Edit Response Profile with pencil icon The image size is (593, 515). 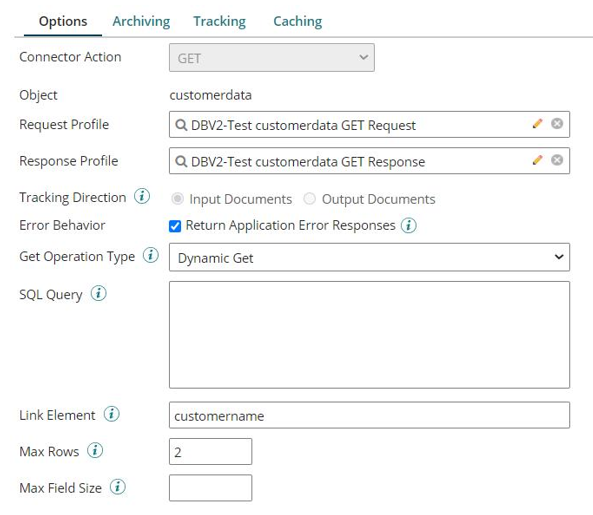point(537,160)
